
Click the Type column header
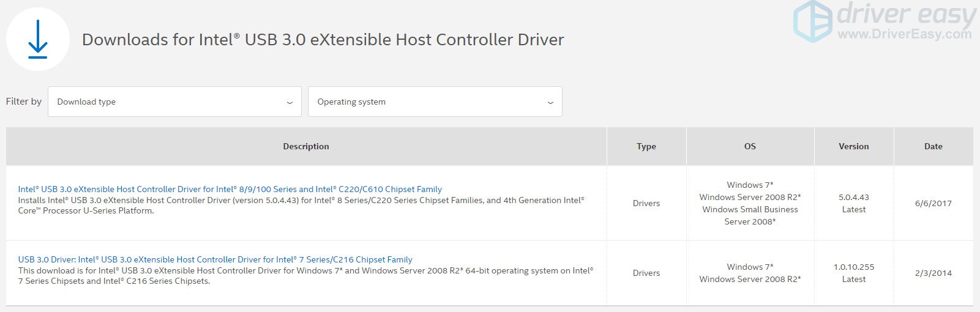[646, 146]
